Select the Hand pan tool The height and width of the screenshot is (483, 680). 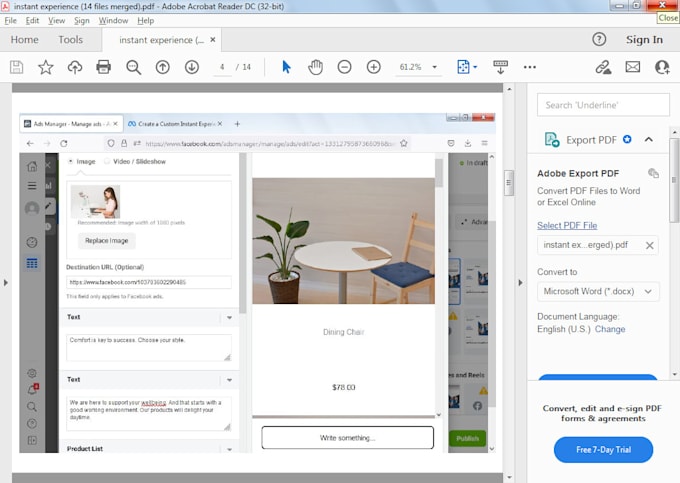pos(315,67)
